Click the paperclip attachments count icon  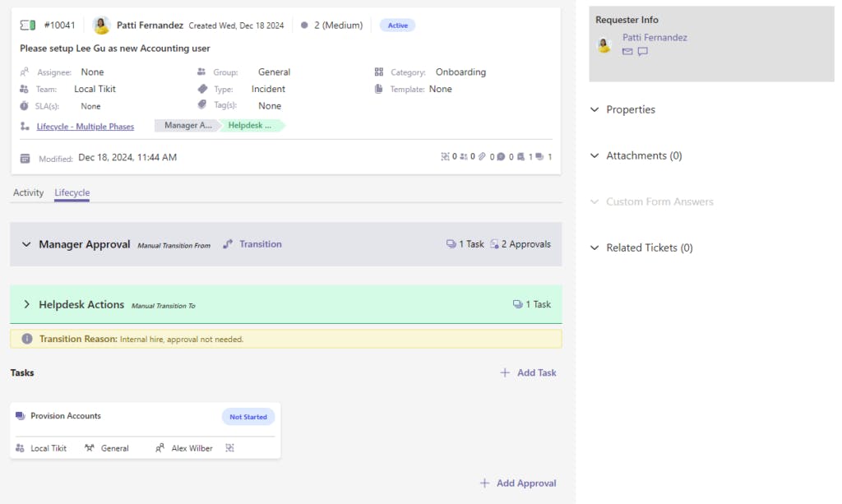tap(482, 157)
